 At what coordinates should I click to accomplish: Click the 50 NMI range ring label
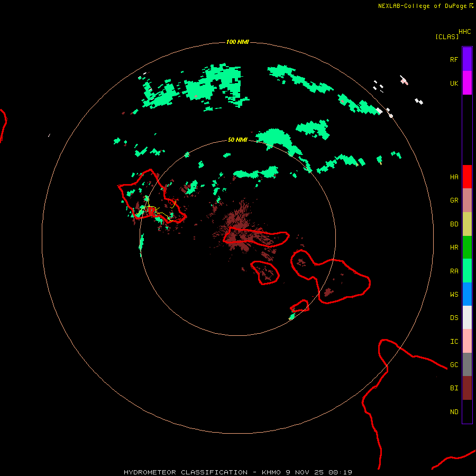[x=237, y=140]
